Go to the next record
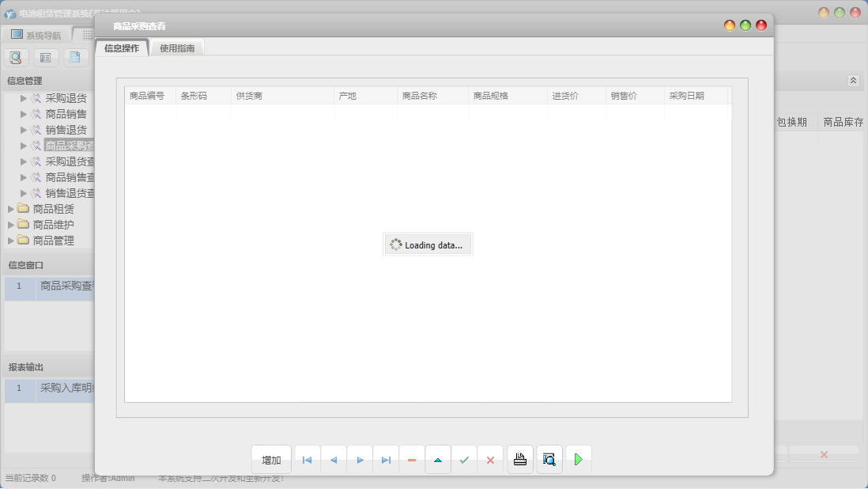This screenshot has width=868, height=489. (x=360, y=460)
